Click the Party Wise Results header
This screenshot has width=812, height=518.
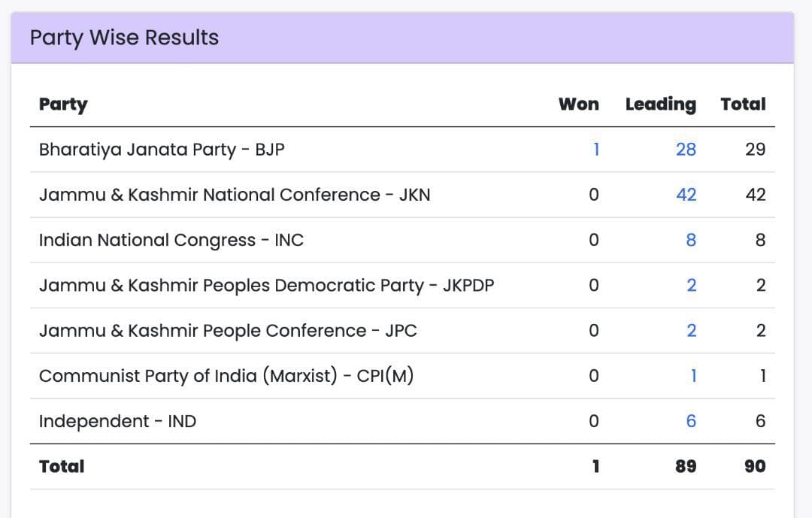[x=124, y=38]
